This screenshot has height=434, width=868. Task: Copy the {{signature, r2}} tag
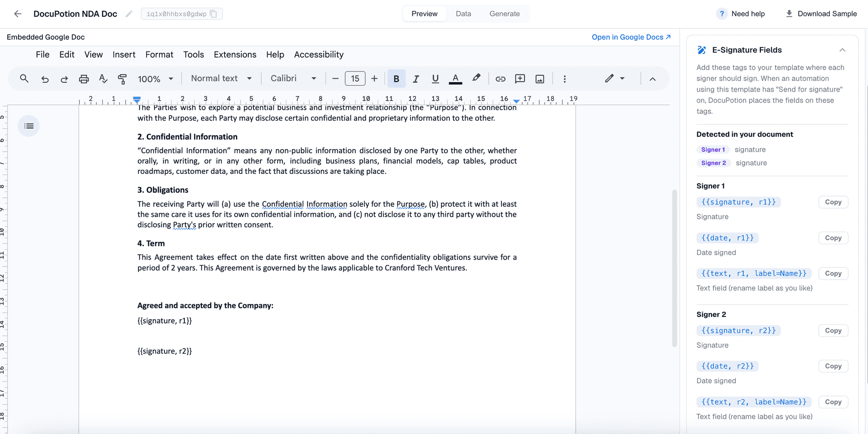tap(833, 331)
